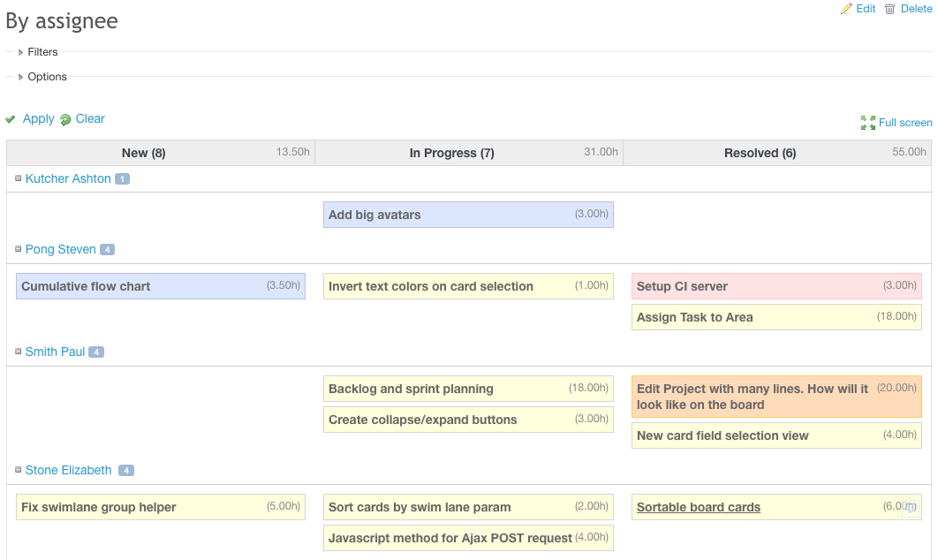Screen dimensions: 938x560
Task: Collapse the Smith Paul swimlane
Action: [x=17, y=352]
